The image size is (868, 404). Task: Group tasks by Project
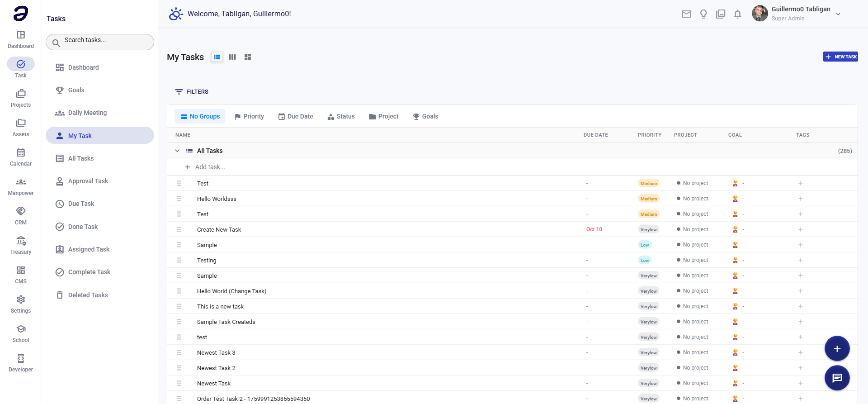[384, 116]
